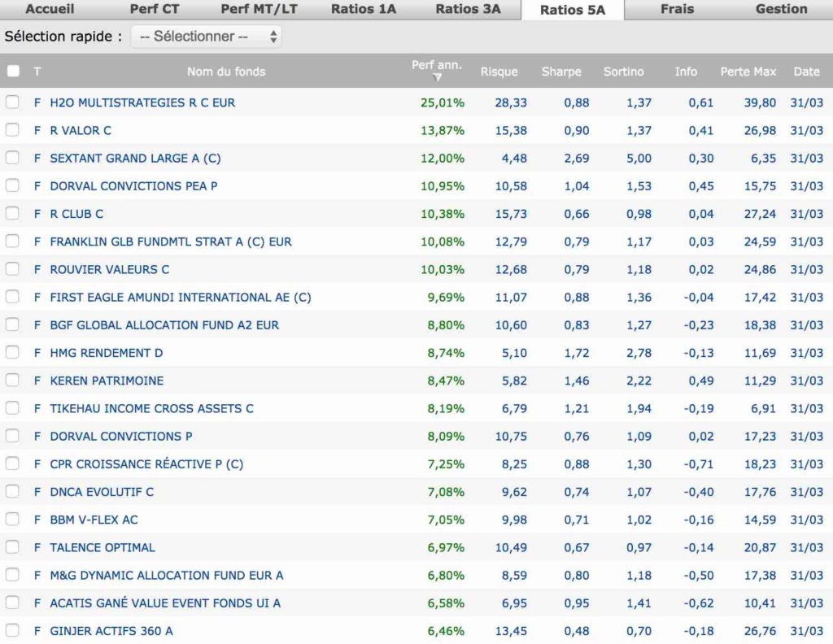
Task: Check the DORVAL CONVICTIONS PEA P checkbox
Action: click(x=12, y=185)
